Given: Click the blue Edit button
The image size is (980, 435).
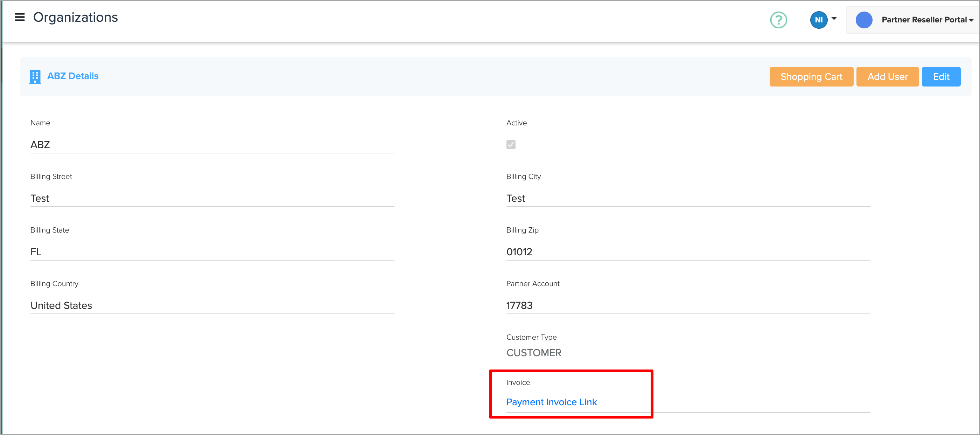Looking at the screenshot, I should (x=940, y=77).
